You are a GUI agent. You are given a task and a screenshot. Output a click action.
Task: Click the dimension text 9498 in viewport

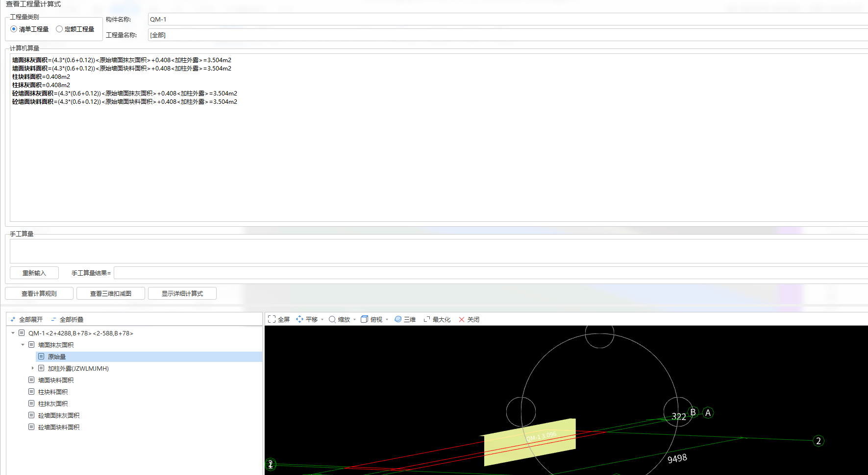click(x=677, y=458)
